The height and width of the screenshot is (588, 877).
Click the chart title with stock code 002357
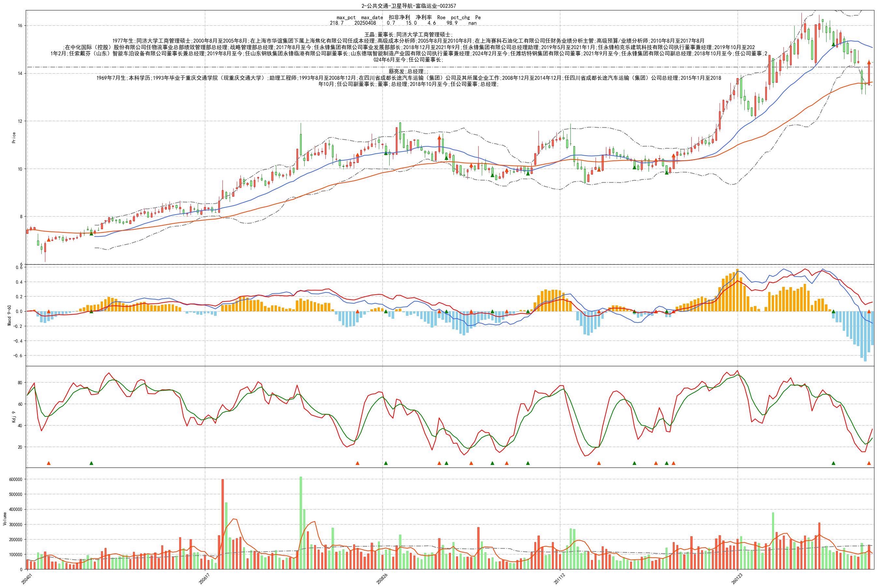click(409, 6)
